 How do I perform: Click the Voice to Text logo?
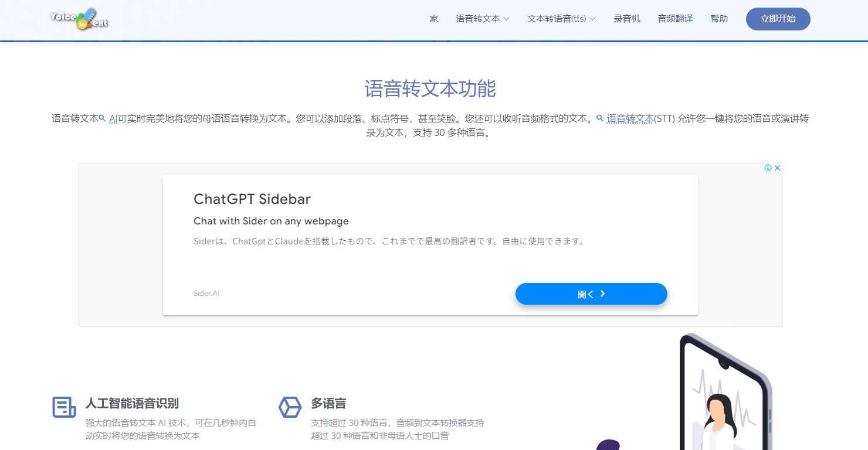[x=79, y=19]
